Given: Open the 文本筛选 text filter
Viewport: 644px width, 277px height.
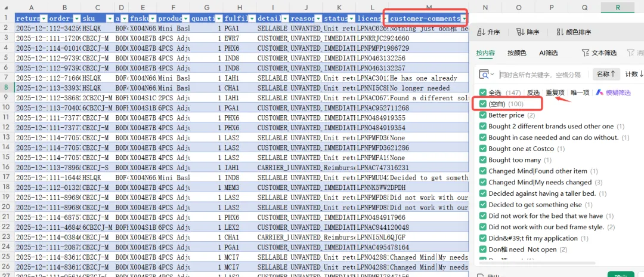Looking at the screenshot, I should coord(599,53).
